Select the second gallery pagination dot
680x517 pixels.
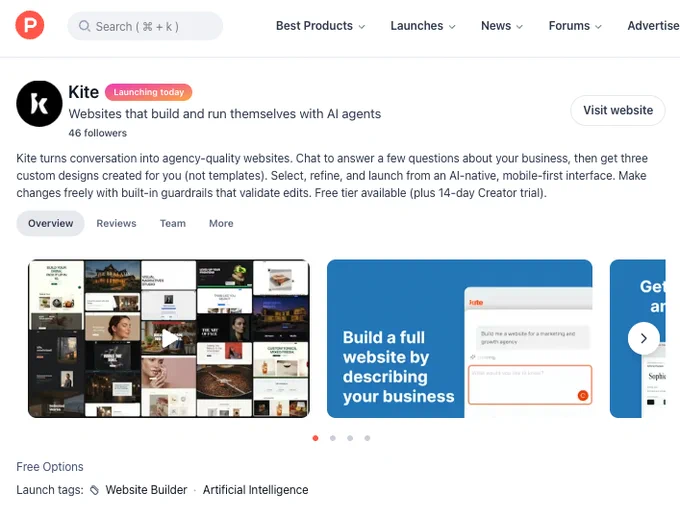[x=333, y=438]
